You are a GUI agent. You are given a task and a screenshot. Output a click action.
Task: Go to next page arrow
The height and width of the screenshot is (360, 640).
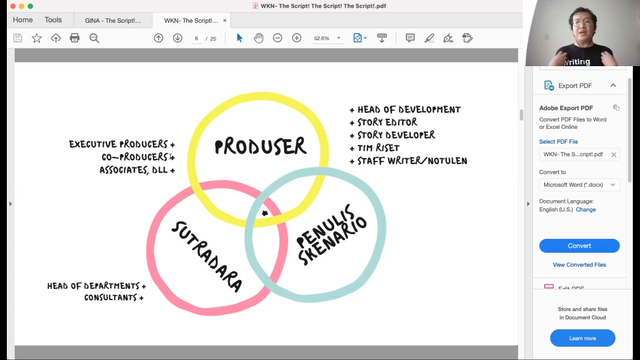(x=178, y=38)
